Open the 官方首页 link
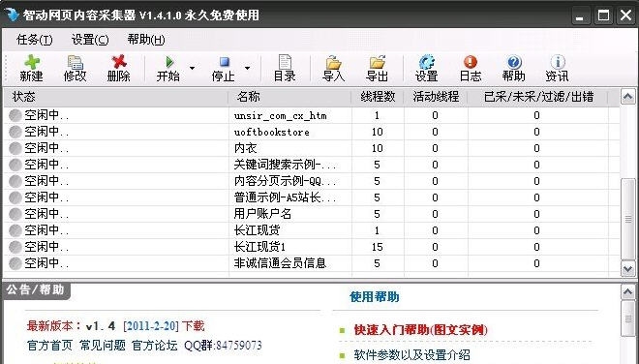This screenshot has width=639, height=364. pos(49,346)
